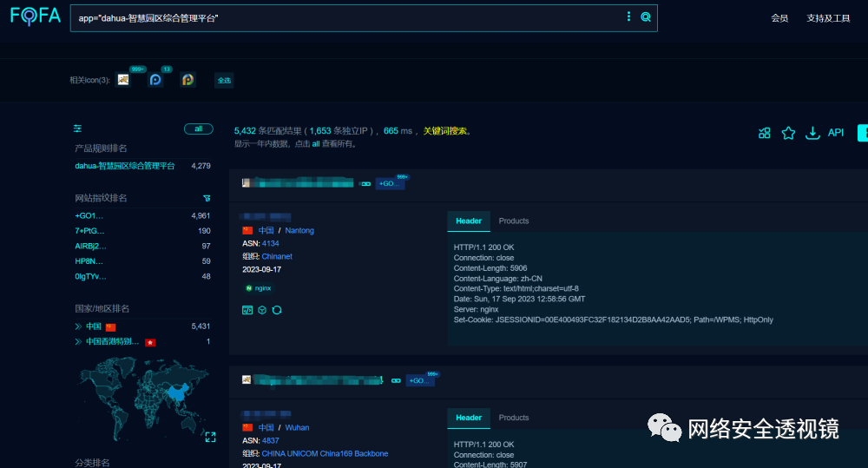Click the star favorite icon
Screen dimensions: 868x468
point(788,133)
